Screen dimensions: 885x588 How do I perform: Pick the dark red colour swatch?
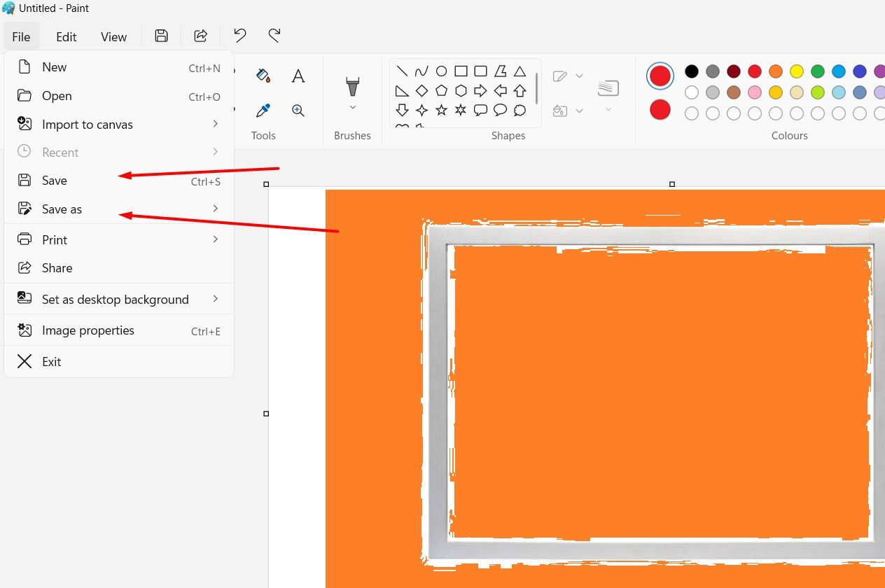point(734,71)
